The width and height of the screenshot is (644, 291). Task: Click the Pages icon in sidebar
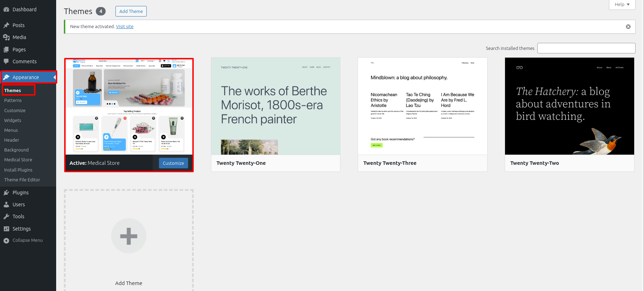6,50
